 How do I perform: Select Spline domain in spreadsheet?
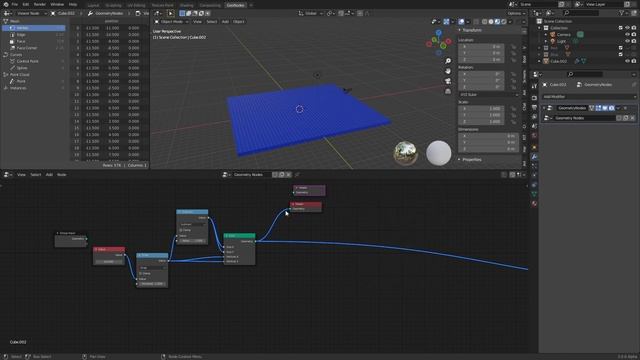(34, 68)
